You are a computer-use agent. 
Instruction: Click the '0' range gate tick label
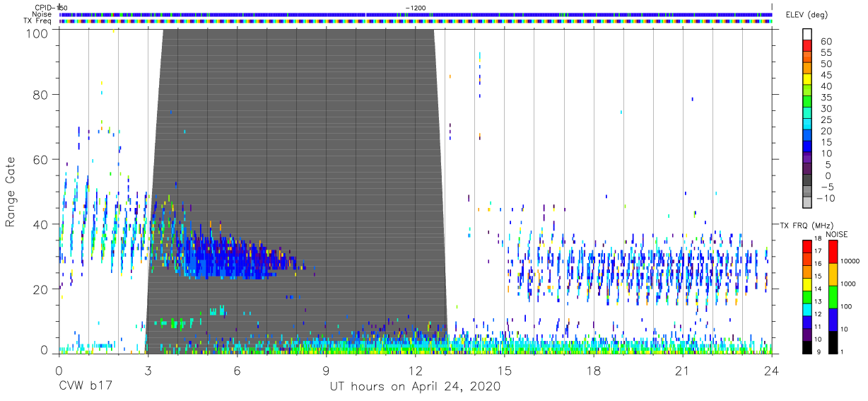coord(45,350)
